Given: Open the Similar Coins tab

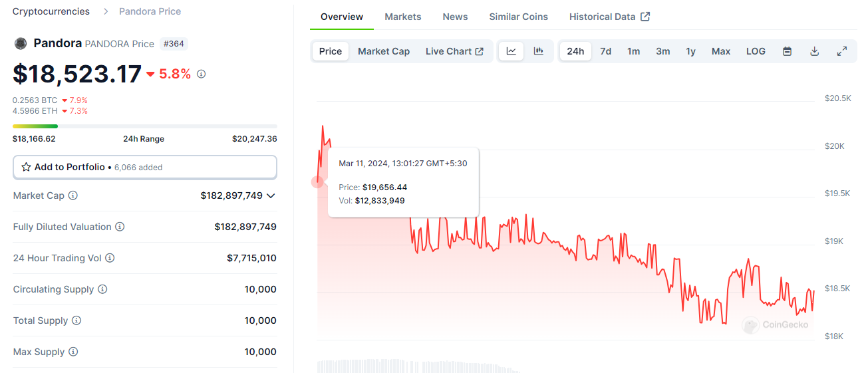Looking at the screenshot, I should point(519,17).
